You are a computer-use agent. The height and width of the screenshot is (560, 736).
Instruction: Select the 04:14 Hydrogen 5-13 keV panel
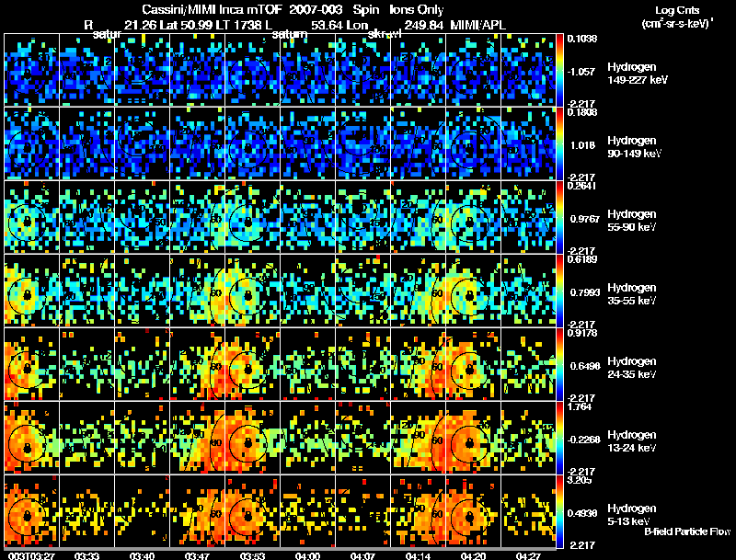point(418,511)
